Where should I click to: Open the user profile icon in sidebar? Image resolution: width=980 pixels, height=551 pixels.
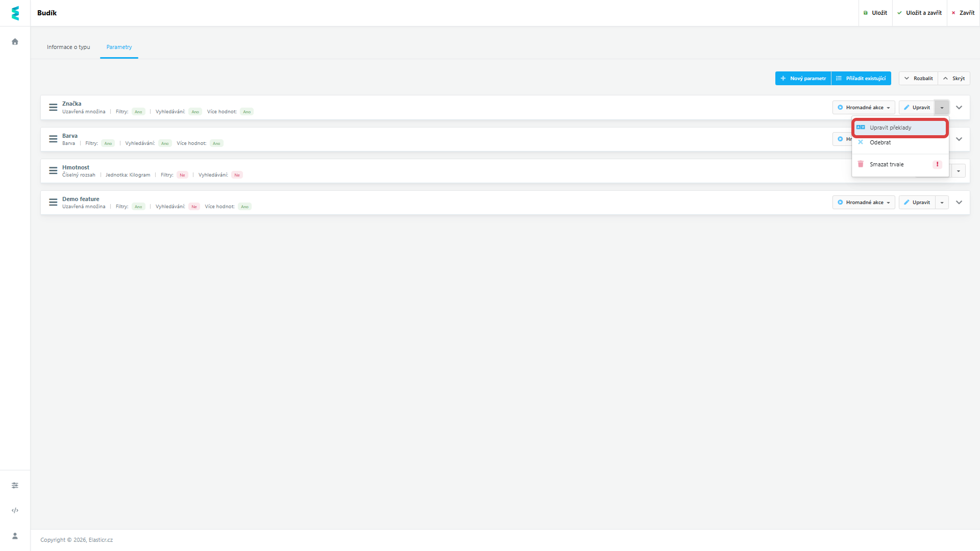[x=15, y=536]
